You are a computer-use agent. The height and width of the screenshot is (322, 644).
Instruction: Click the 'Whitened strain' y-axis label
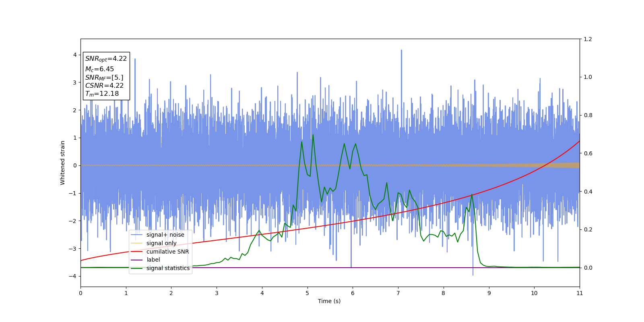[63, 163]
